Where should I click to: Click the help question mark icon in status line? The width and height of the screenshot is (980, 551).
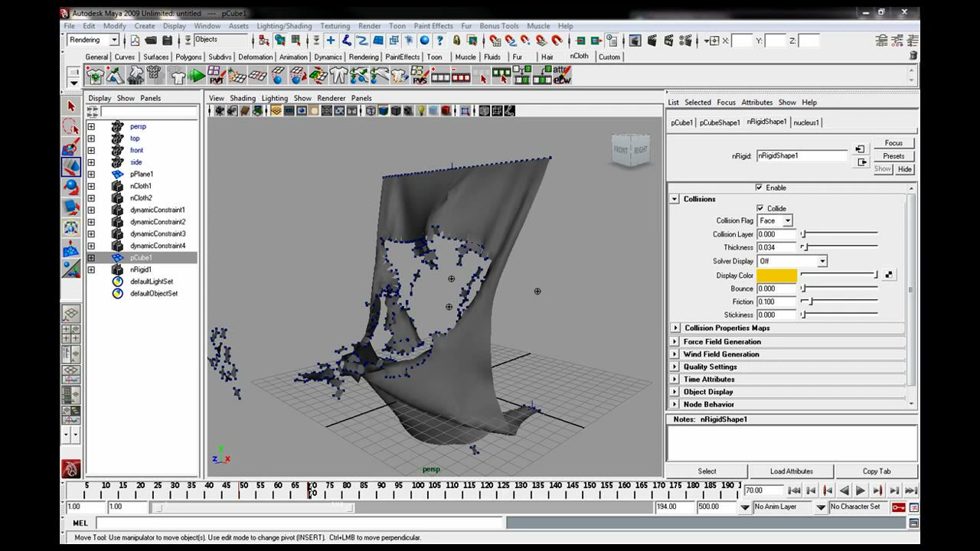coord(439,41)
